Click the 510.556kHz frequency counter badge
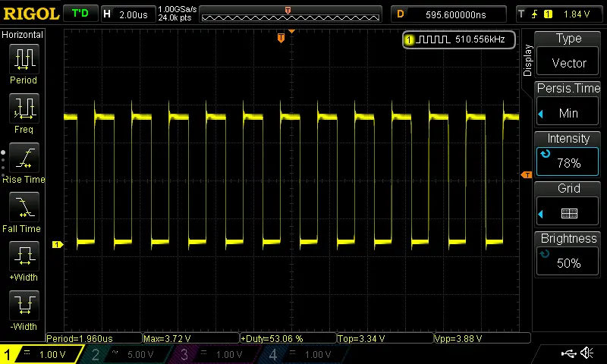The image size is (607, 364). pos(459,39)
